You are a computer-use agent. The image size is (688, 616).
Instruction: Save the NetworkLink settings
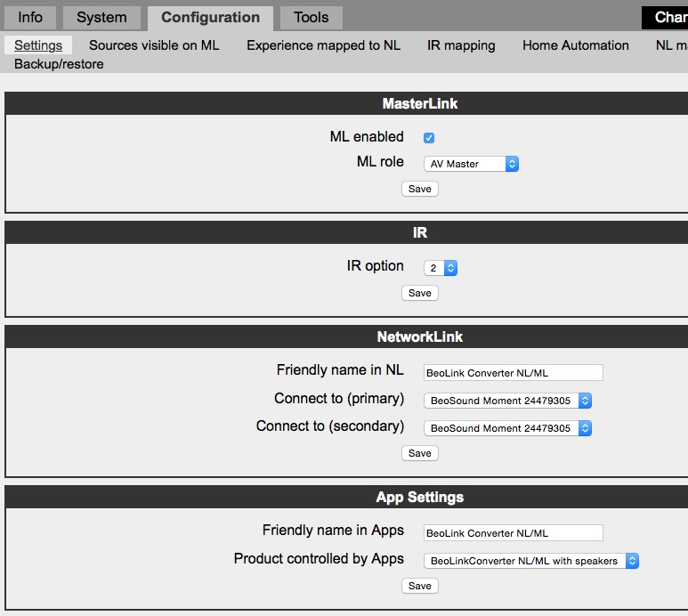coord(419,453)
